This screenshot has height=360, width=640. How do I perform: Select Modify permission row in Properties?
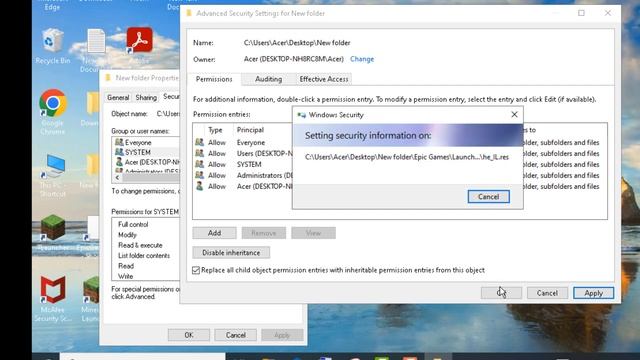pos(127,235)
